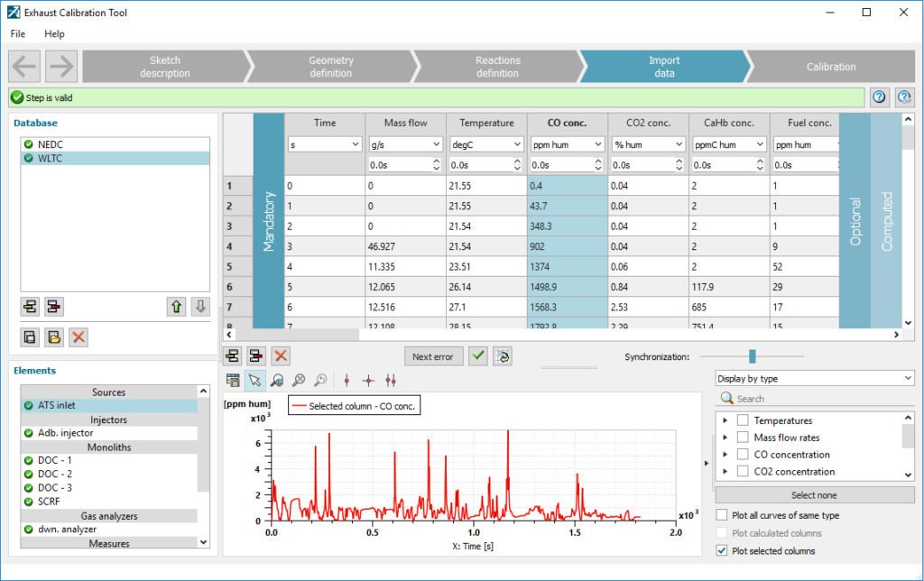Screen dimensions: 924x581
Task: Click the open folder icon in Database panel
Action: click(54, 337)
